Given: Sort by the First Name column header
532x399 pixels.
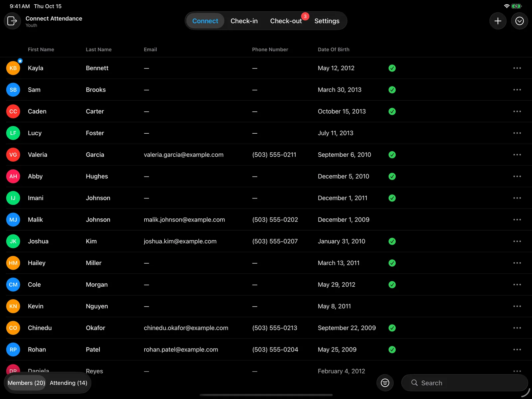Looking at the screenshot, I should [41, 50].
